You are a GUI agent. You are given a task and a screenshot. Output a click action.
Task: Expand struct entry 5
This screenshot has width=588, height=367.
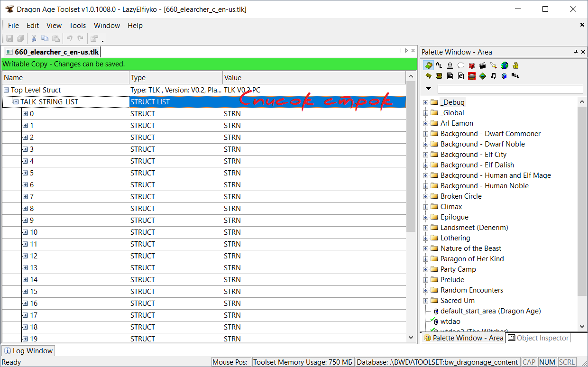click(25, 173)
